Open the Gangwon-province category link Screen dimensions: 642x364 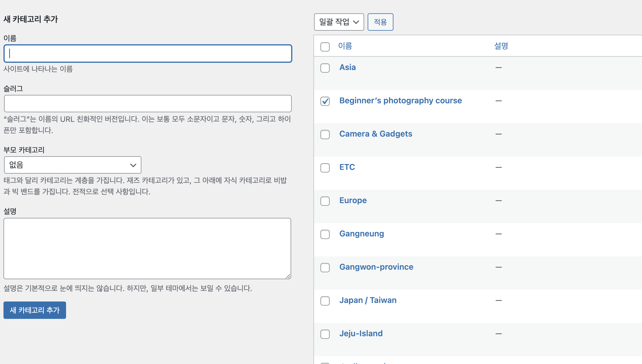click(x=376, y=267)
